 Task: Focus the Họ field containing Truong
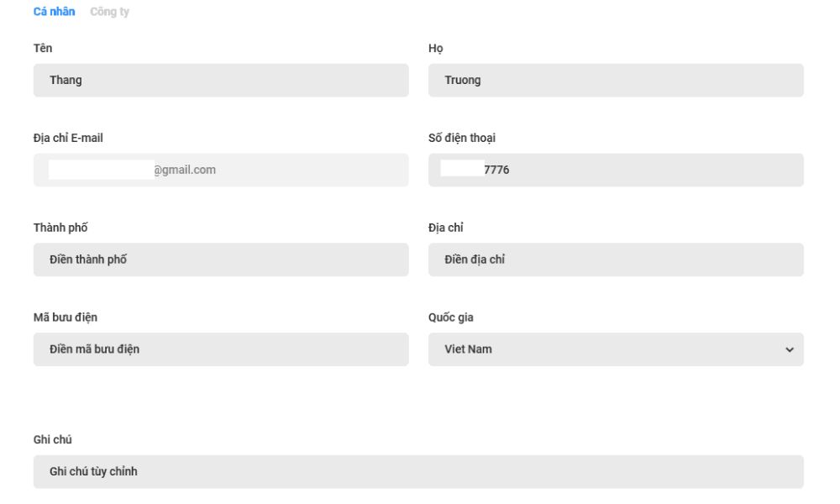(616, 81)
